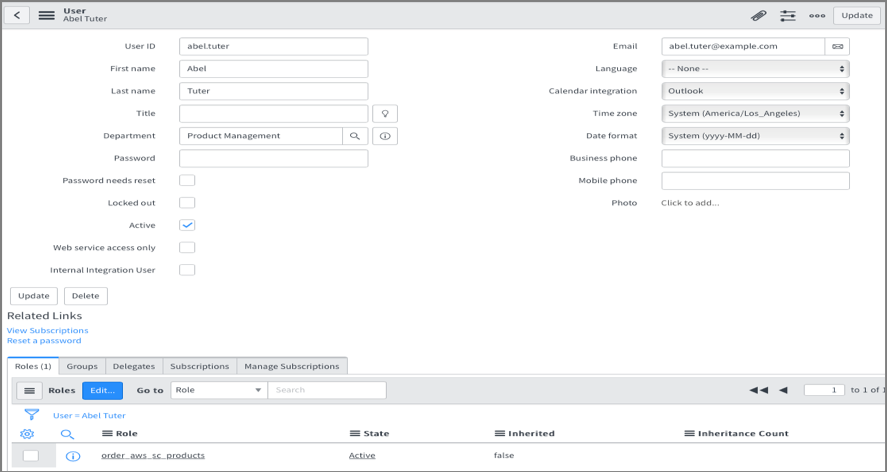Enable Web service access only

187,247
